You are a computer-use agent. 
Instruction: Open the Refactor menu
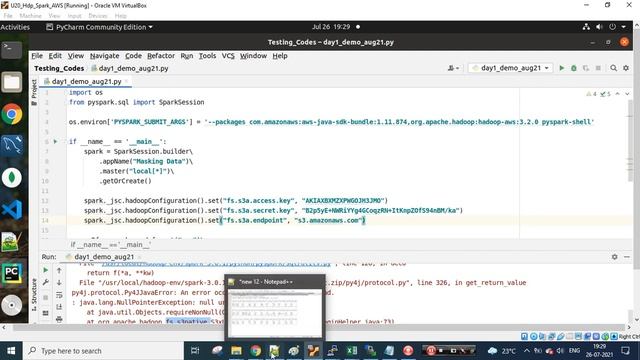coord(161,56)
